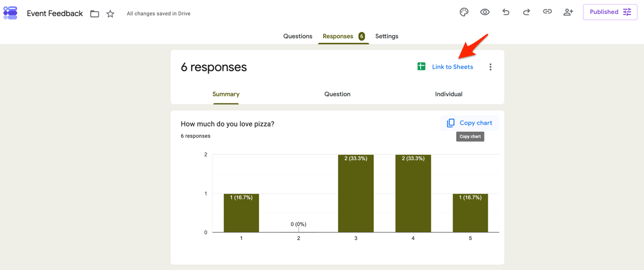Copy responder link using chain icon
644x270 pixels.
click(x=547, y=12)
